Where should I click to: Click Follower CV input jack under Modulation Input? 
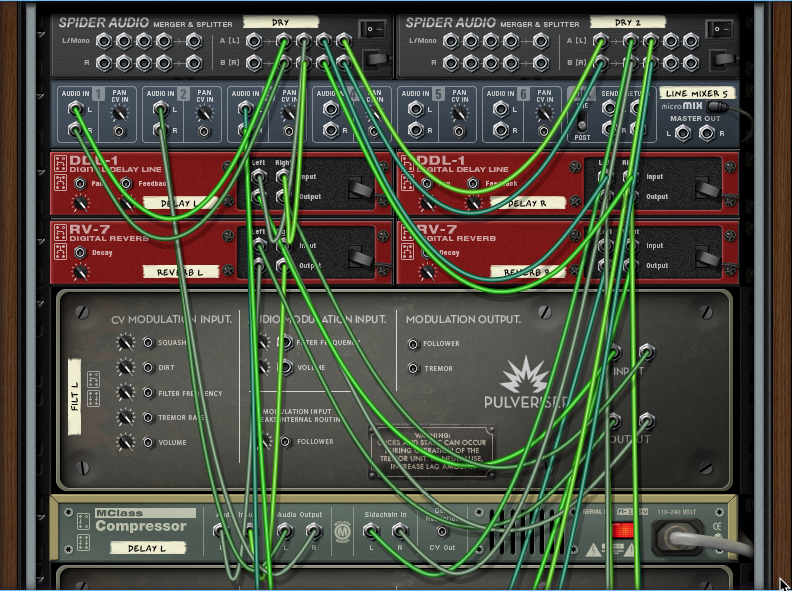285,441
